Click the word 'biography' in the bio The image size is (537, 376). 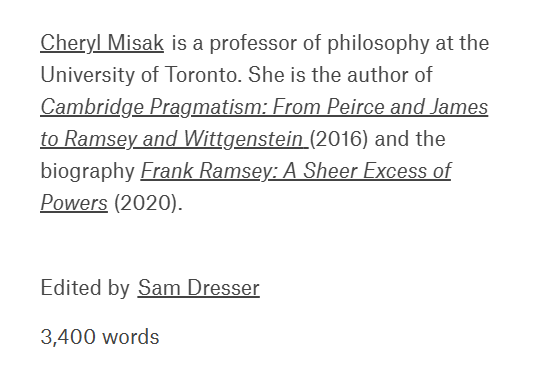coord(88,171)
